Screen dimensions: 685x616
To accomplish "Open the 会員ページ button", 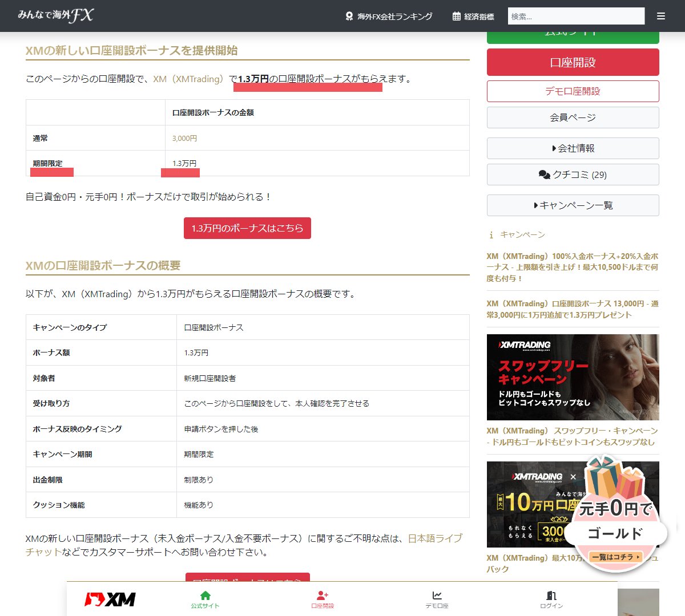I will [x=573, y=117].
